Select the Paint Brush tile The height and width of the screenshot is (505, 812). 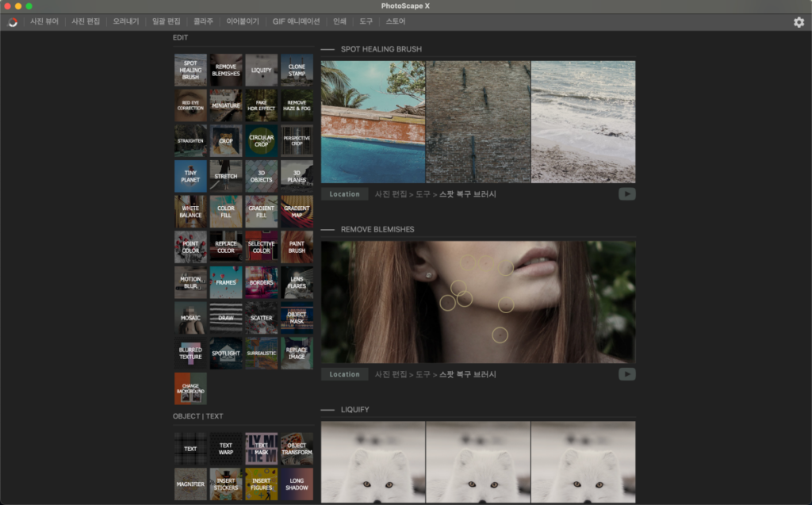(x=297, y=247)
